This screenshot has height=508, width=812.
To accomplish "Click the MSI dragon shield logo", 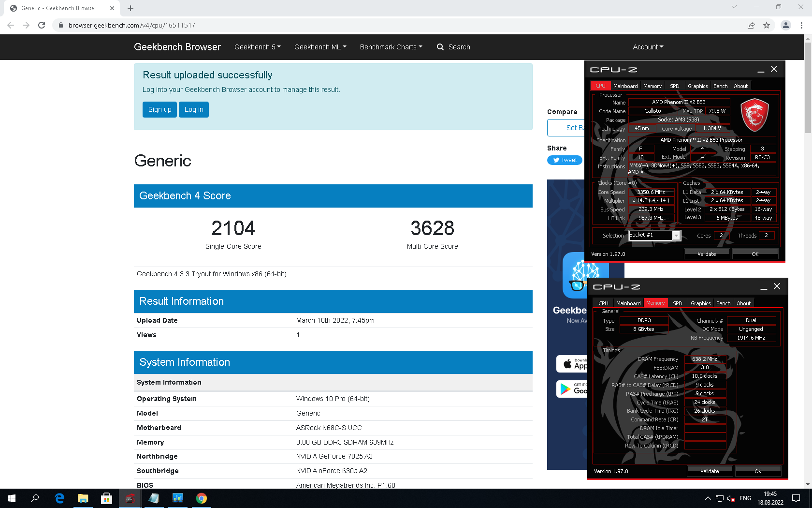I will (754, 115).
